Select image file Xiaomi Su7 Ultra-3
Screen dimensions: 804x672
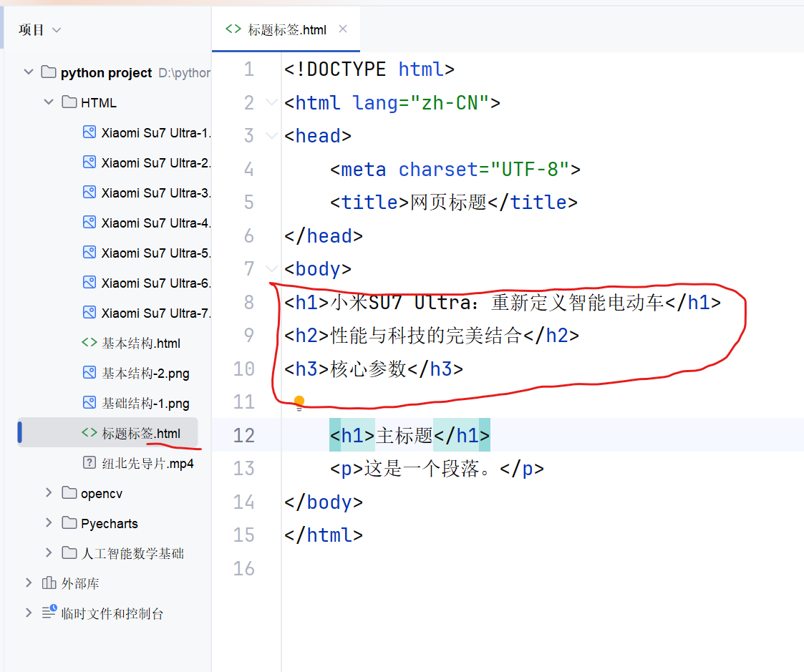pyautogui.click(x=156, y=193)
